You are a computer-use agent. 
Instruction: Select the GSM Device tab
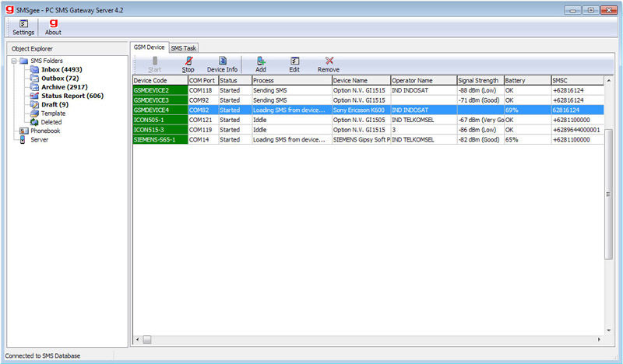click(x=149, y=47)
